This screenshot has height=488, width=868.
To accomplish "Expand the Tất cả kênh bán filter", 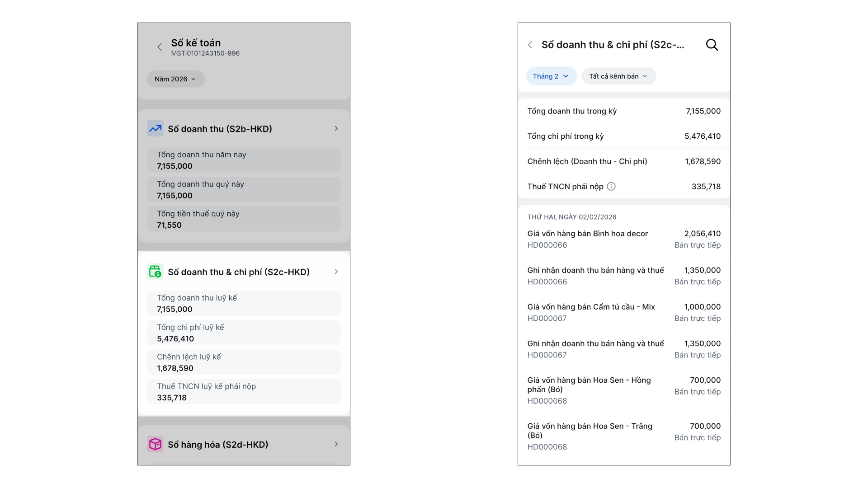I will pos(618,76).
